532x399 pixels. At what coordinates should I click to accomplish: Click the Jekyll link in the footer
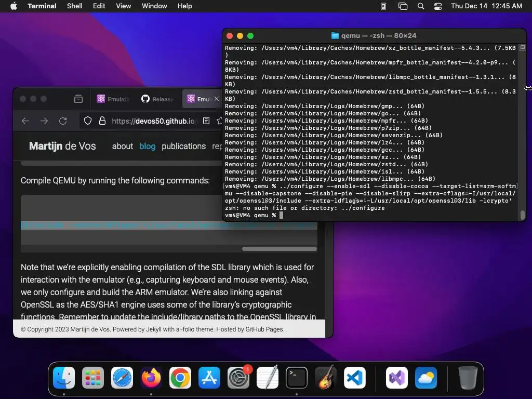(154, 329)
